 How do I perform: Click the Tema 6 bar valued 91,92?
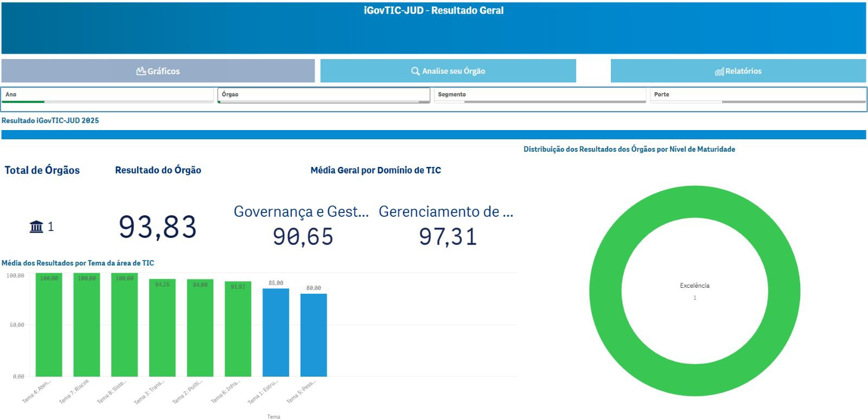point(238,329)
